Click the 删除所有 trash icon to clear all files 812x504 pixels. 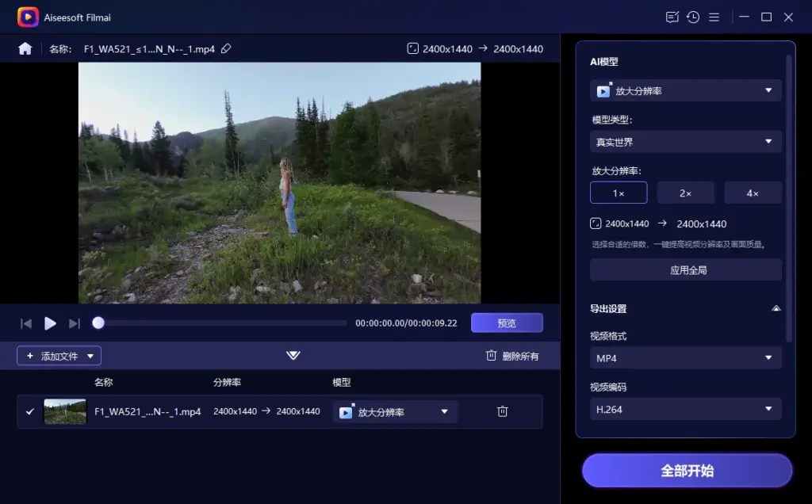point(491,357)
